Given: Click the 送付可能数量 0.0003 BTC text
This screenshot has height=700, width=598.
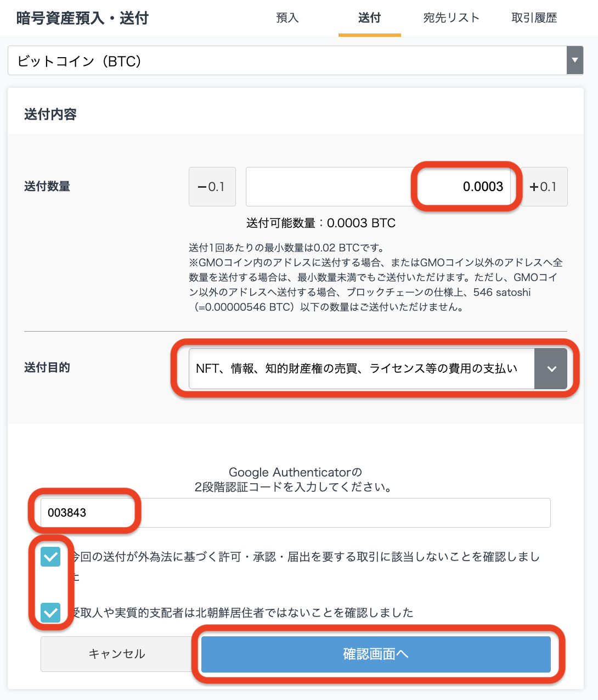Looking at the screenshot, I should click(x=321, y=223).
